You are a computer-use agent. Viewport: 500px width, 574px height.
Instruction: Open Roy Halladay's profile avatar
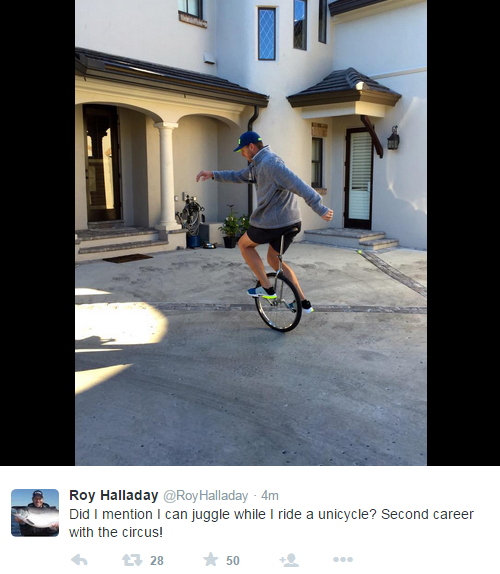(x=35, y=512)
